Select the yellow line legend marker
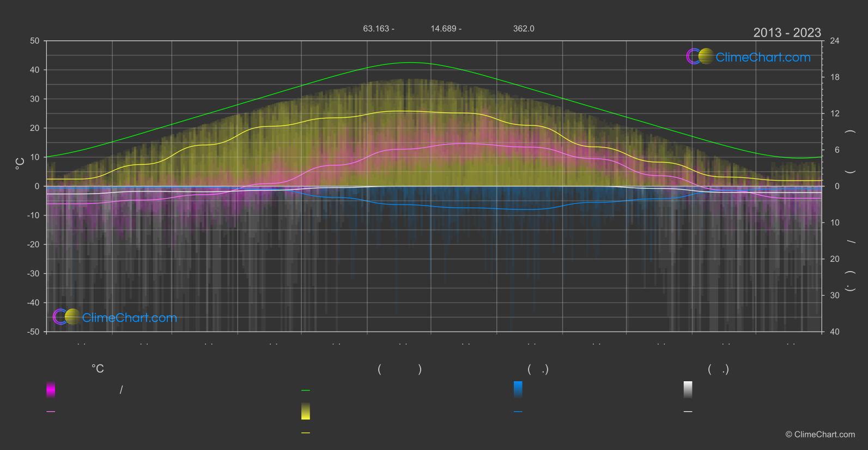This screenshot has height=450, width=868. click(x=306, y=433)
